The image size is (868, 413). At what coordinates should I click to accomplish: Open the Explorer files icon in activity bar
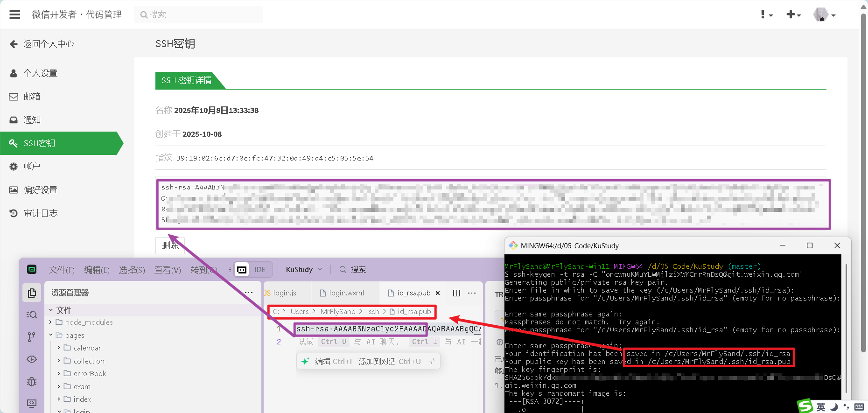[32, 293]
